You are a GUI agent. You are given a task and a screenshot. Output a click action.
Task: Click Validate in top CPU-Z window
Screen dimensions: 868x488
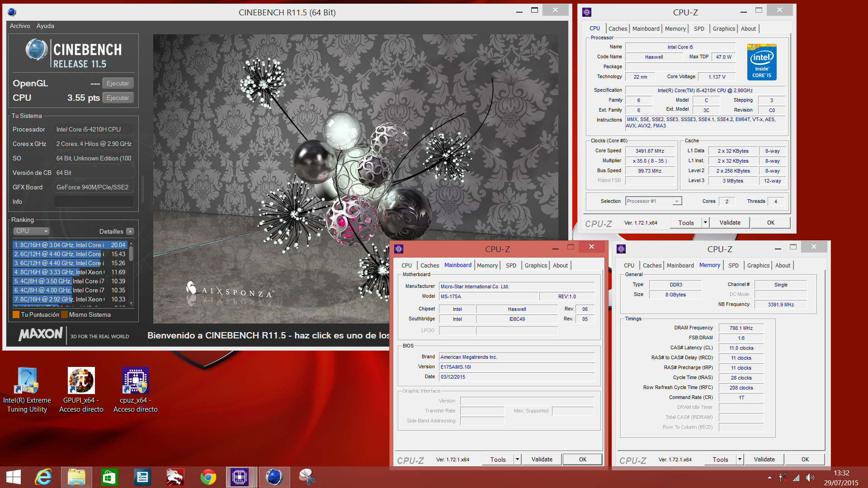[730, 222]
